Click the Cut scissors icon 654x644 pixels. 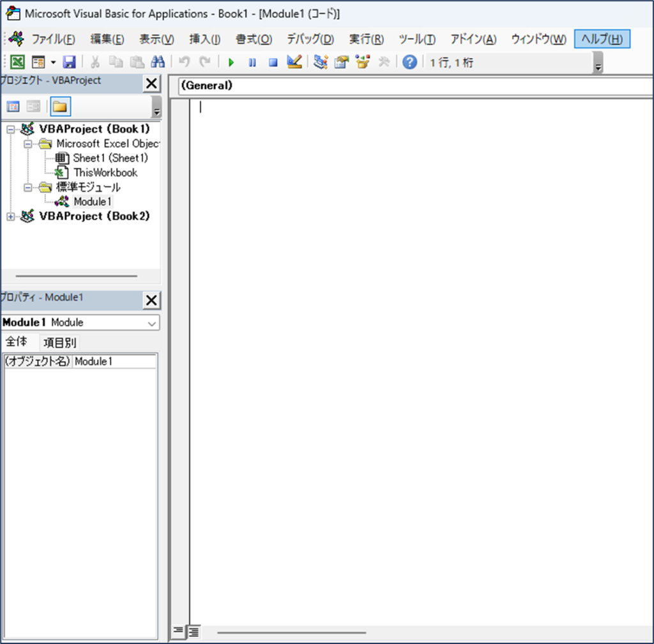95,62
